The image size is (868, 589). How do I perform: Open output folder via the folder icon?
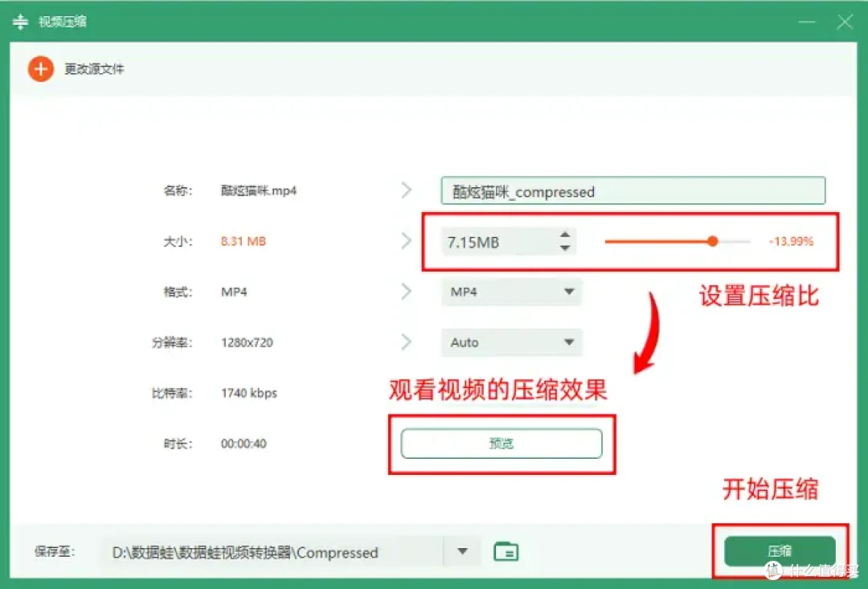click(506, 551)
